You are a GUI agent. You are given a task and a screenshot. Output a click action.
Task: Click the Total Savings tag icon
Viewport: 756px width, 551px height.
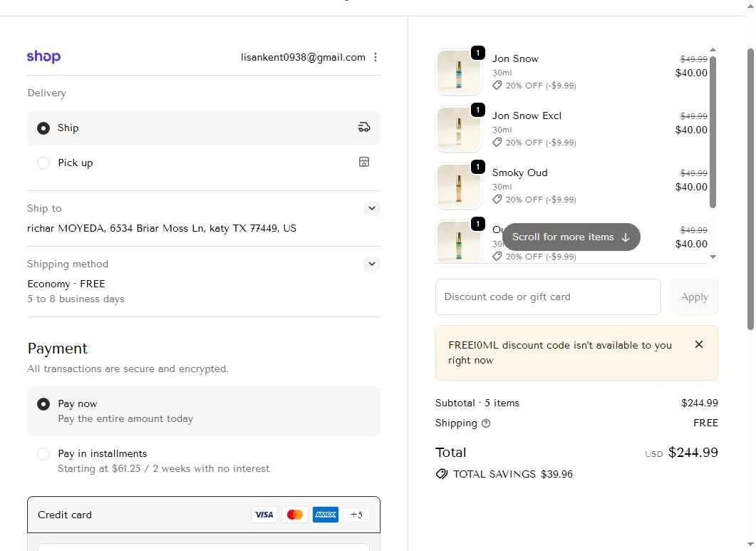[x=442, y=474]
